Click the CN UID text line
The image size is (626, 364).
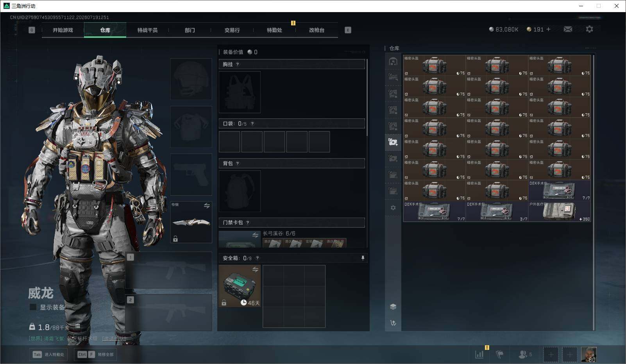click(59, 17)
